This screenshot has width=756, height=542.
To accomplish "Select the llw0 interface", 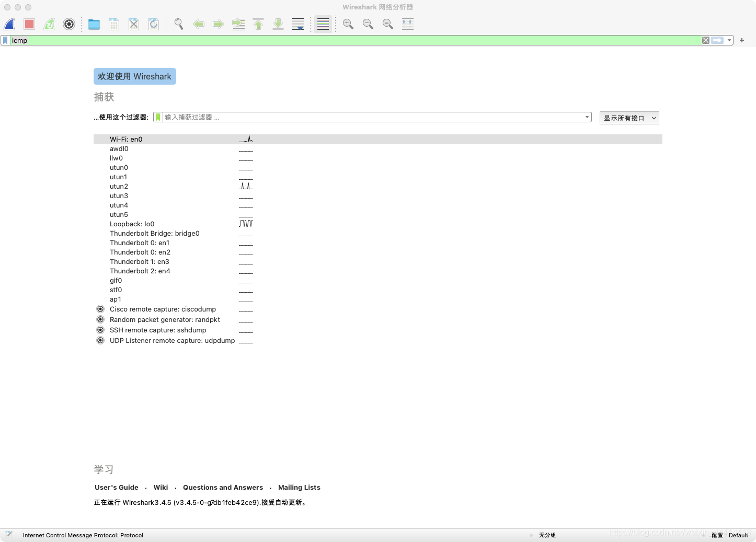I will [x=378, y=158].
